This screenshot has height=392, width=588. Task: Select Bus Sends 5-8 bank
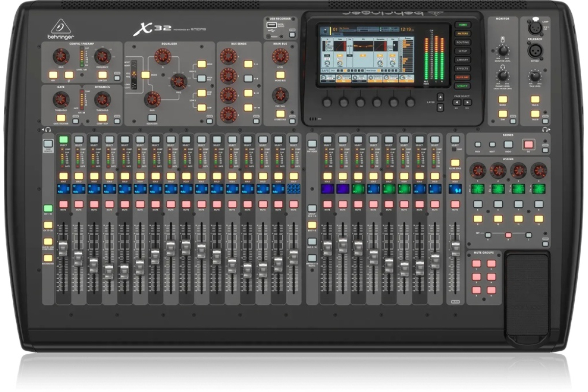click(248, 78)
